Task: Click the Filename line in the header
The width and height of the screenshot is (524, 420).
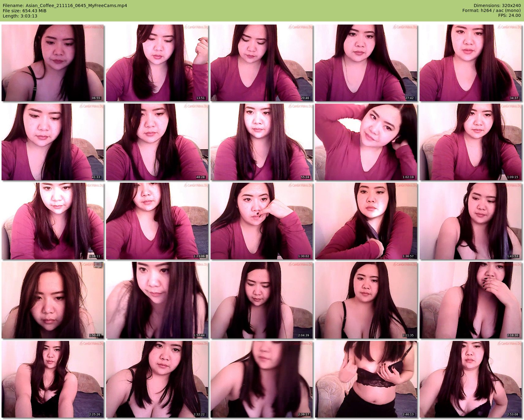Action: 65,6
